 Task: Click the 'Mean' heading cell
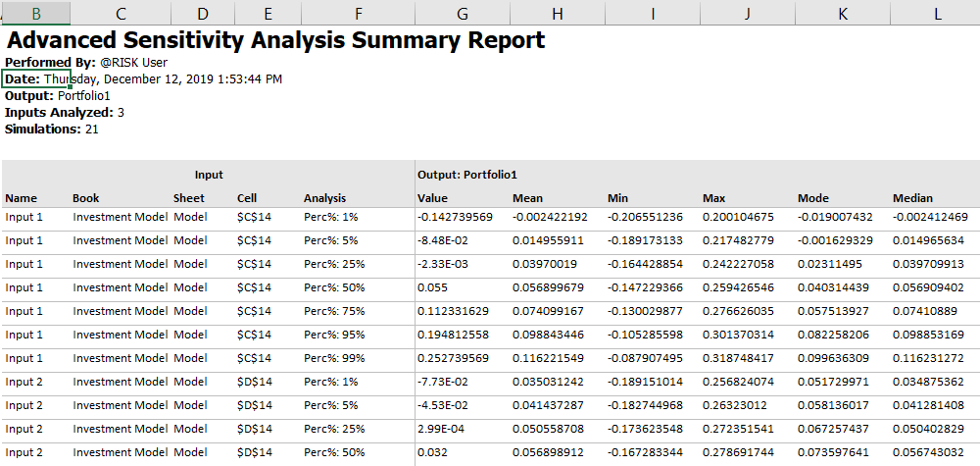[x=527, y=198]
